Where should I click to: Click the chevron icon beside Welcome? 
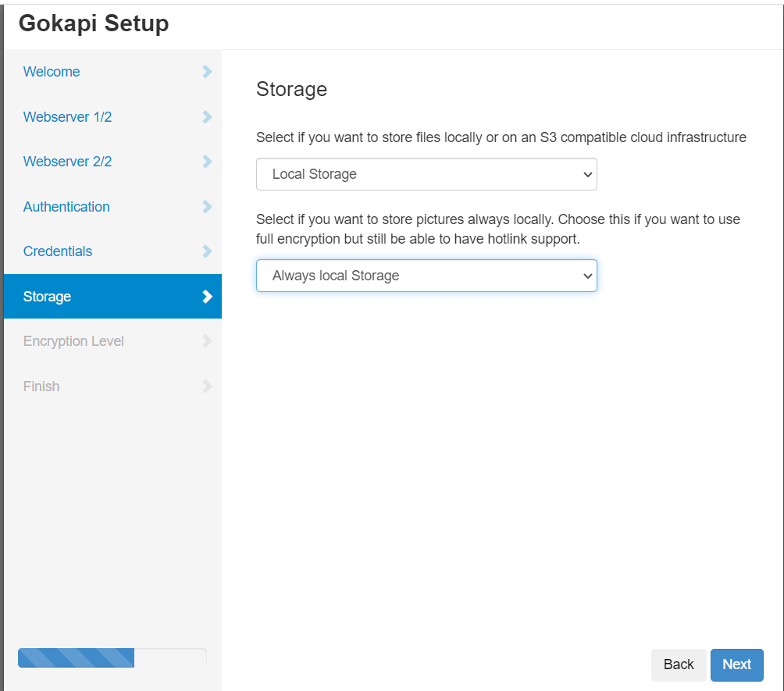[207, 72]
